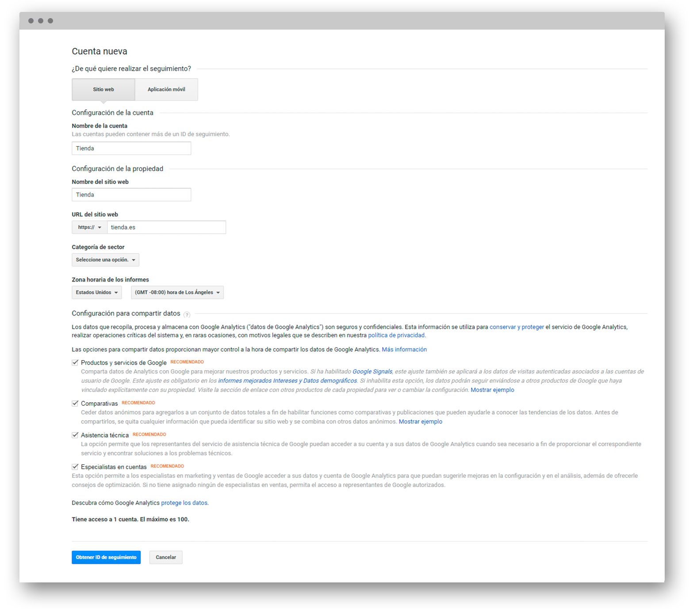Image resolution: width=693 pixels, height=616 pixels.
Task: Click the help icon beside Configuración para compartir datos
Action: (x=187, y=315)
